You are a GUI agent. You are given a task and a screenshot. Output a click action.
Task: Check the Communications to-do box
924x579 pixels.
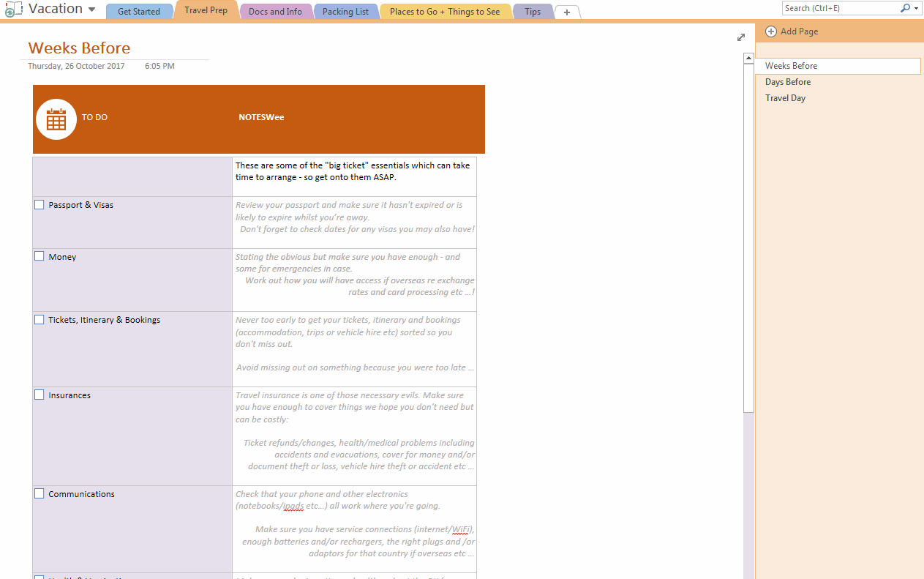(39, 493)
